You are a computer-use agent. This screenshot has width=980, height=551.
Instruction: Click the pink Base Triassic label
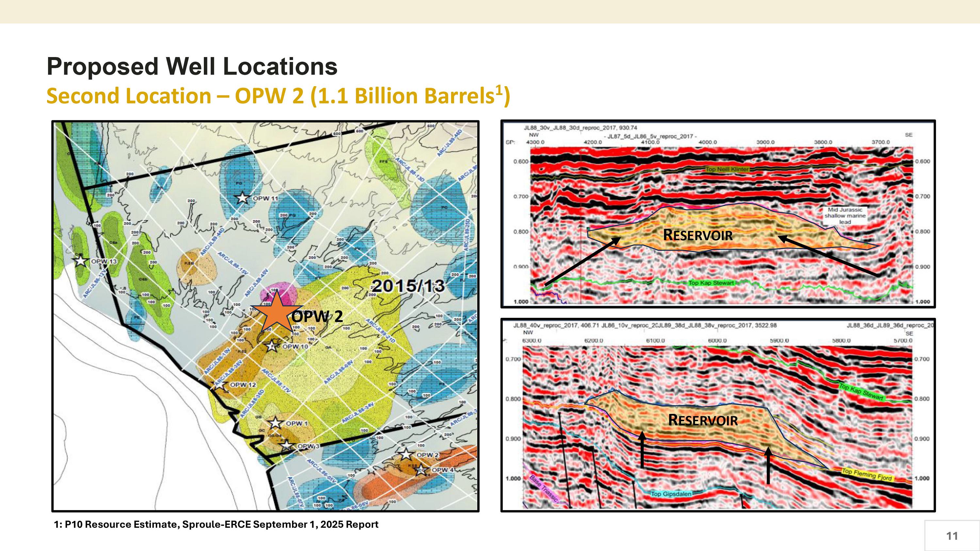pos(543,489)
